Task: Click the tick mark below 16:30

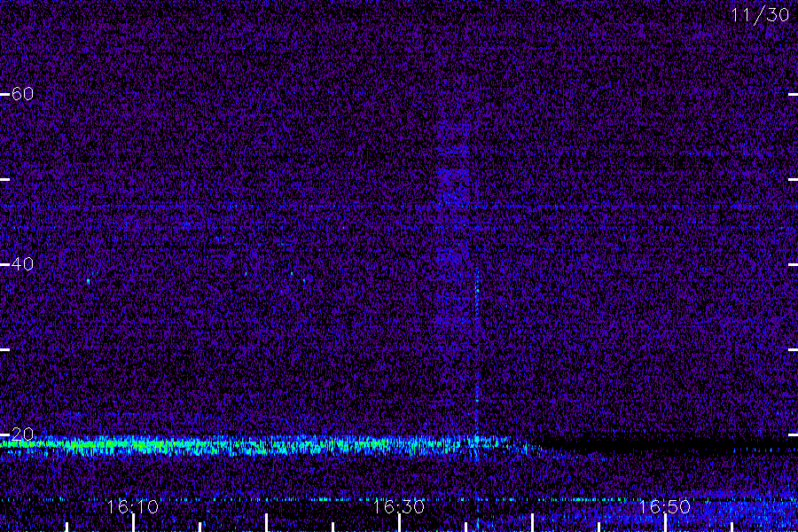Action: coord(400,523)
